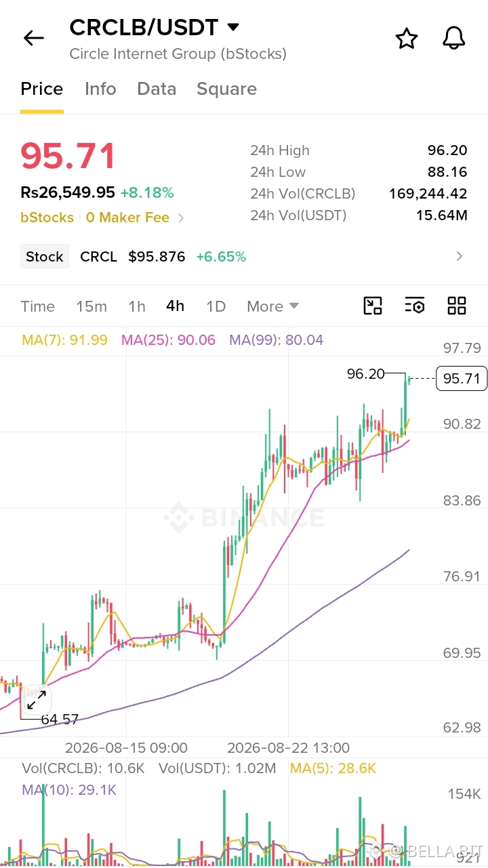Tap the MA(99): 80.04 indicator label
This screenshot has height=868, width=488.
tap(276, 340)
